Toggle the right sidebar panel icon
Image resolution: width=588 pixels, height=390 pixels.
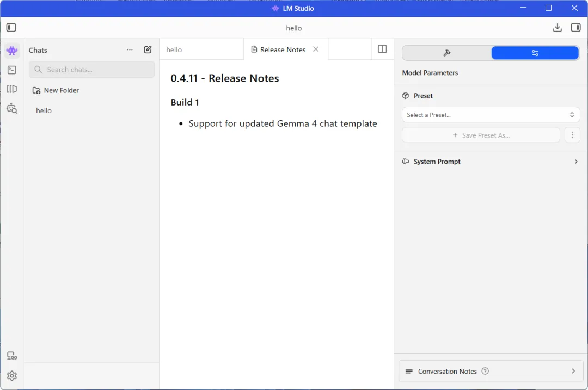coord(575,27)
